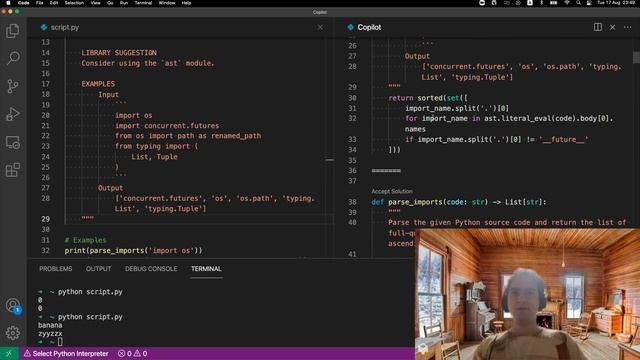Screen dimensions: 640x360
Task: Open Source Control view in activity bar
Action: tap(13, 86)
